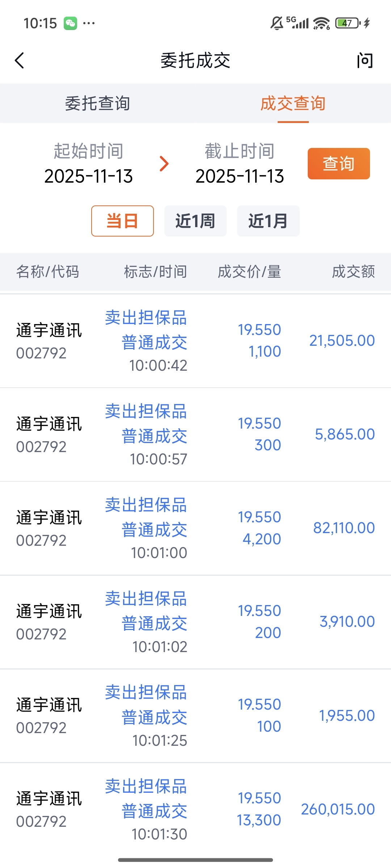The image size is (391, 868).
Task: Tap the battery indicator icon
Action: coord(348,24)
